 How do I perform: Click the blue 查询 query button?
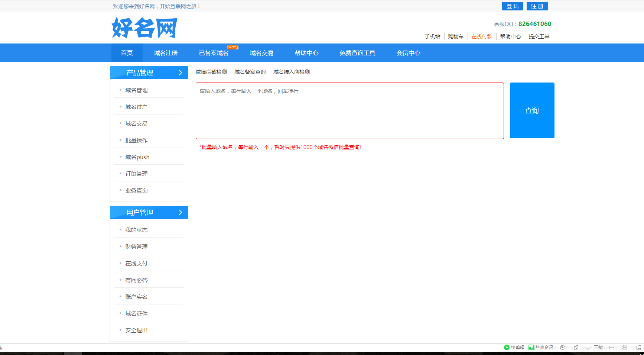(x=532, y=110)
